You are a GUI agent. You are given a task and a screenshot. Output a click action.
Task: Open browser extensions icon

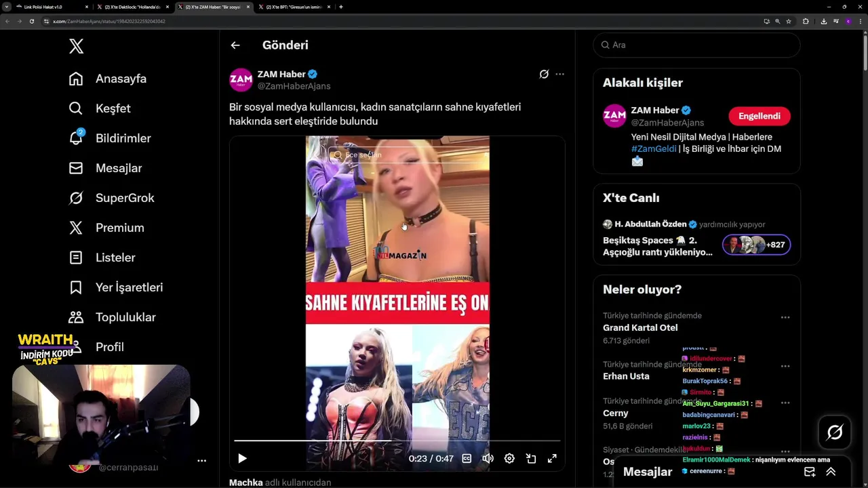coord(806,21)
